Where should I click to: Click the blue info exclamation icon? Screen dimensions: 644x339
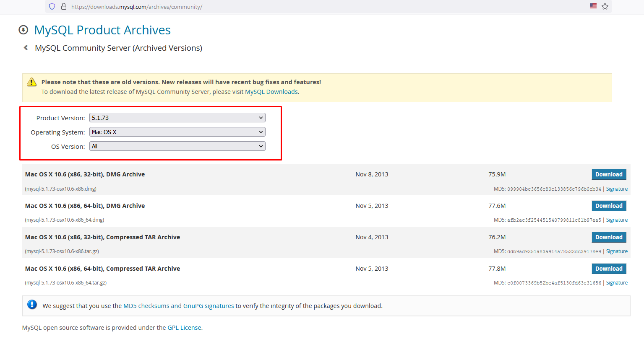tap(32, 305)
